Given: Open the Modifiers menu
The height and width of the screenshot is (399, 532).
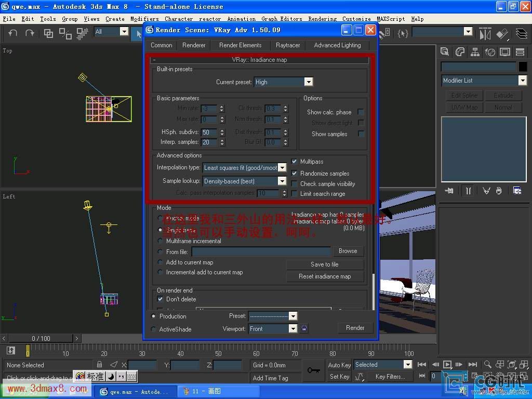Looking at the screenshot, I should coord(144,19).
